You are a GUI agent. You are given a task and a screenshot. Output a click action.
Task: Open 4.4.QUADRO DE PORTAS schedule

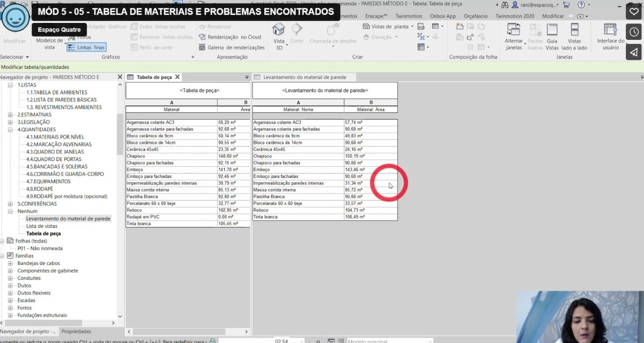click(54, 159)
